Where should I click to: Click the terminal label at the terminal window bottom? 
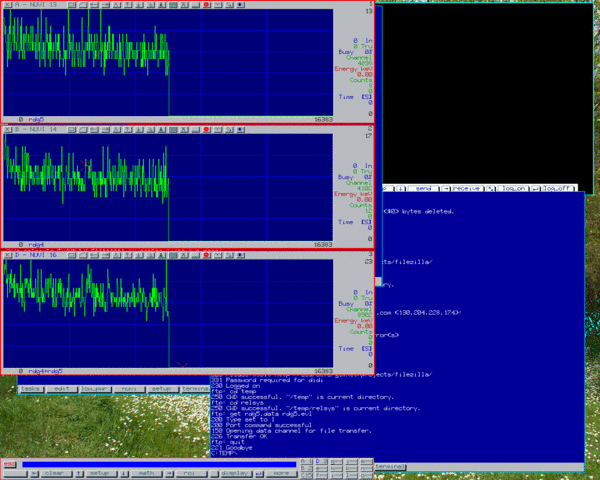click(390, 467)
